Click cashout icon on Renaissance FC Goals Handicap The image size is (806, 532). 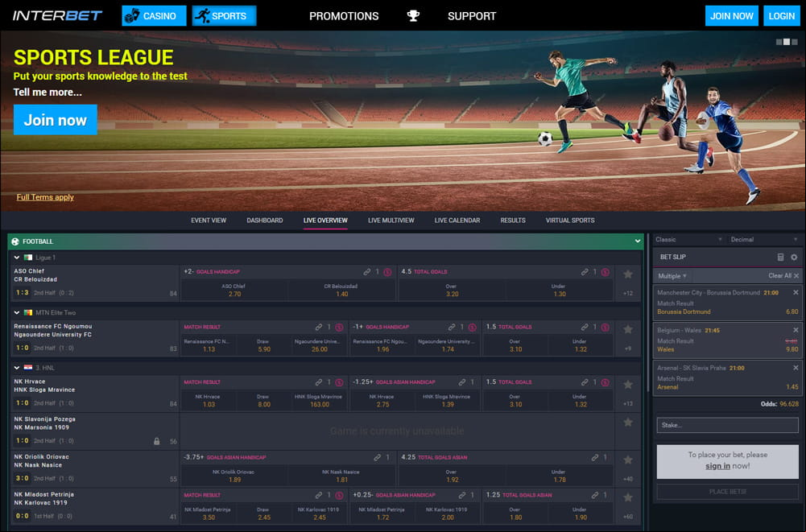click(x=473, y=327)
